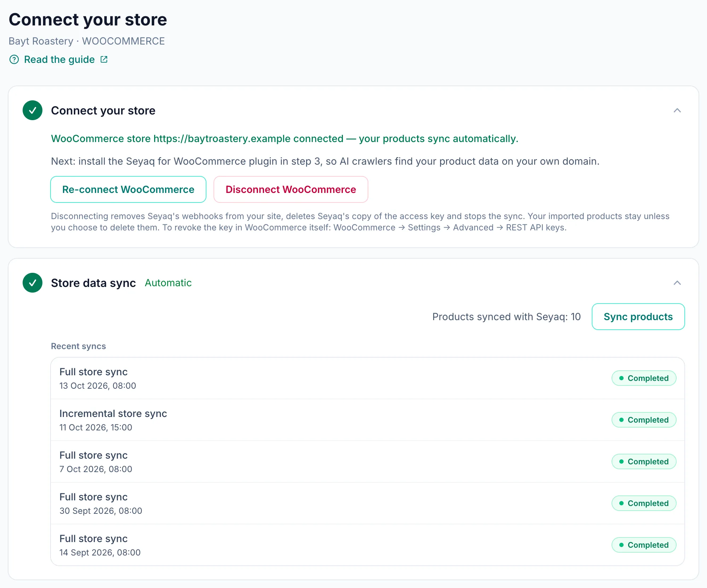Viewport: 707px width, 588px height.
Task: Click the Next: install the Seyaq plugin note
Action: (325, 161)
